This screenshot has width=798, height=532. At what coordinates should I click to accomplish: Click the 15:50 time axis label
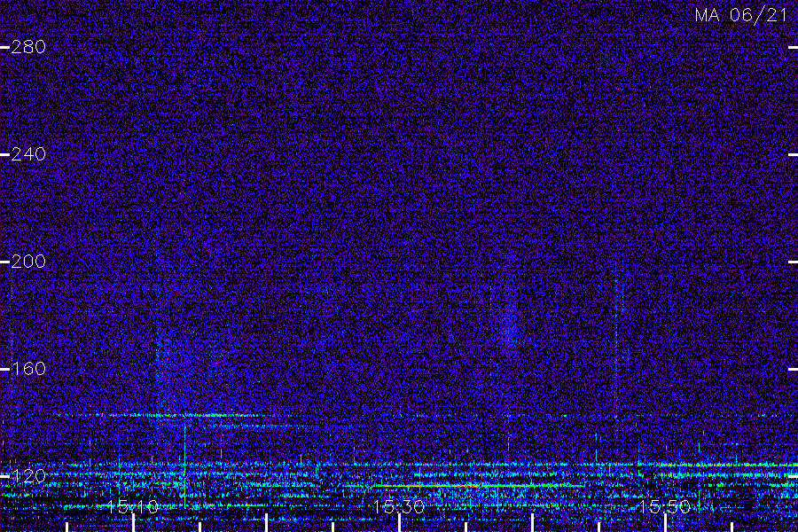665,506
